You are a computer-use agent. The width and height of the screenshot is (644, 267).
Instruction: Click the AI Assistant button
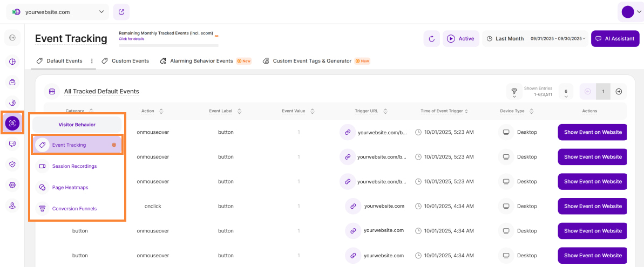615,39
